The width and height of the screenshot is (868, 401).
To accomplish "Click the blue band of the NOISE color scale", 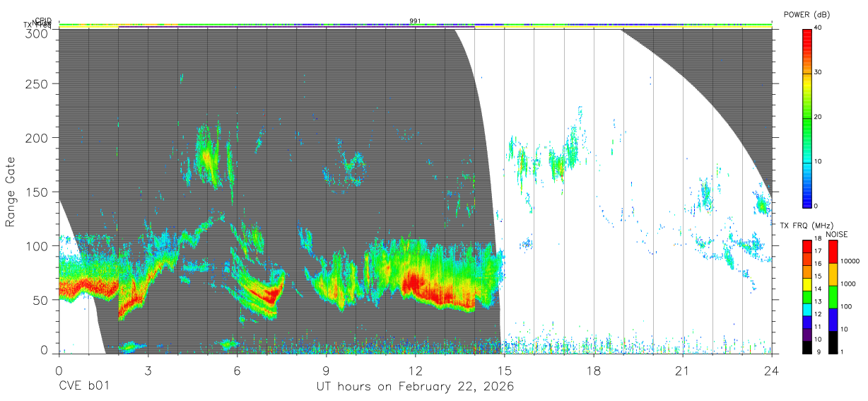I will pyautogui.click(x=833, y=320).
